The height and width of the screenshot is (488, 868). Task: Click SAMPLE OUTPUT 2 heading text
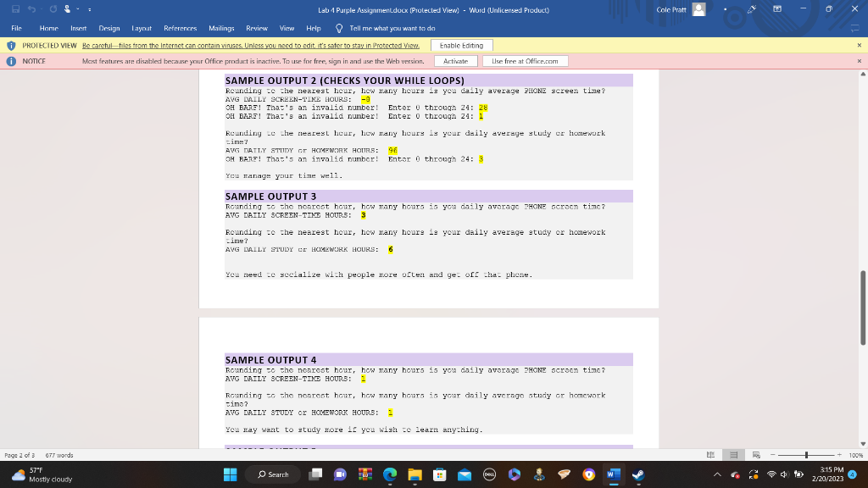pyautogui.click(x=345, y=80)
